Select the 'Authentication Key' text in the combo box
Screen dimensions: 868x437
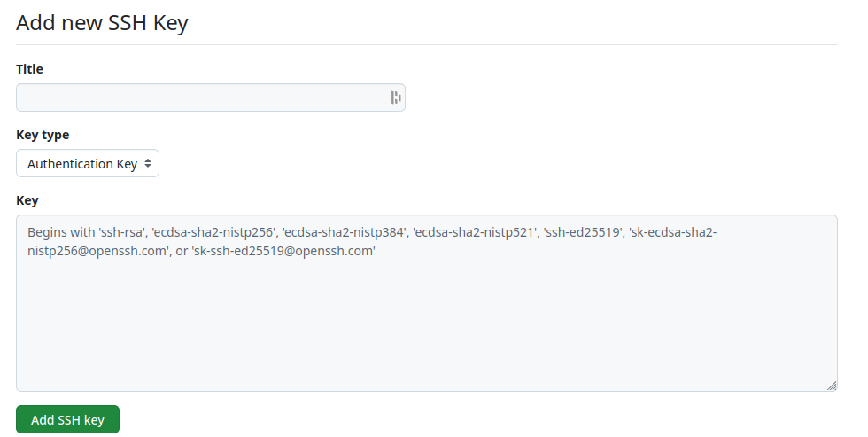(x=81, y=164)
